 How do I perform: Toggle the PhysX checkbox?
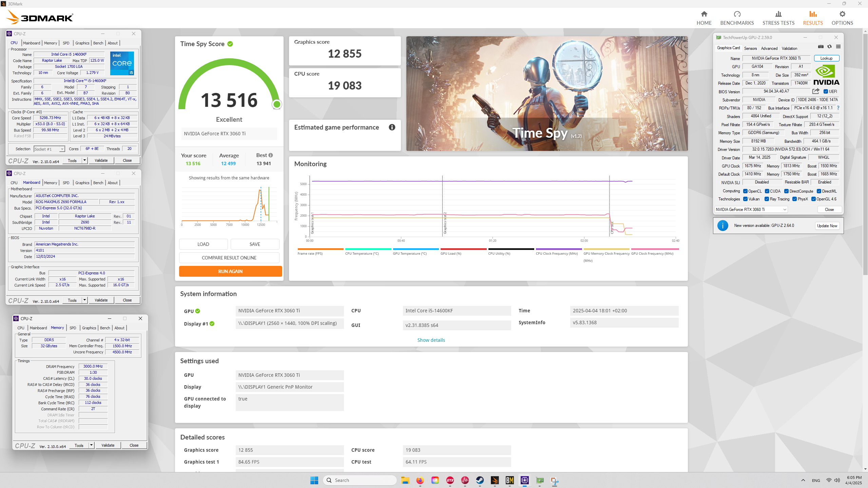pos(794,199)
